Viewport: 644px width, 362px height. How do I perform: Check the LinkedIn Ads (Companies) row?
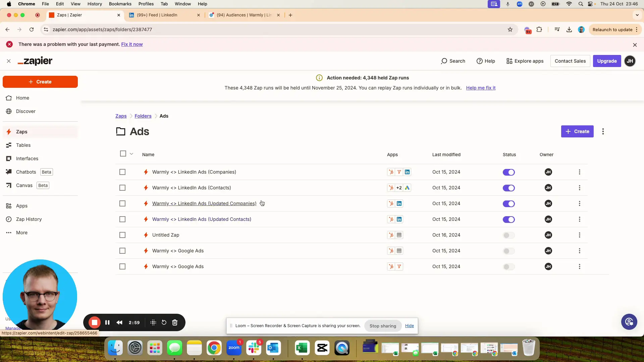click(122, 172)
